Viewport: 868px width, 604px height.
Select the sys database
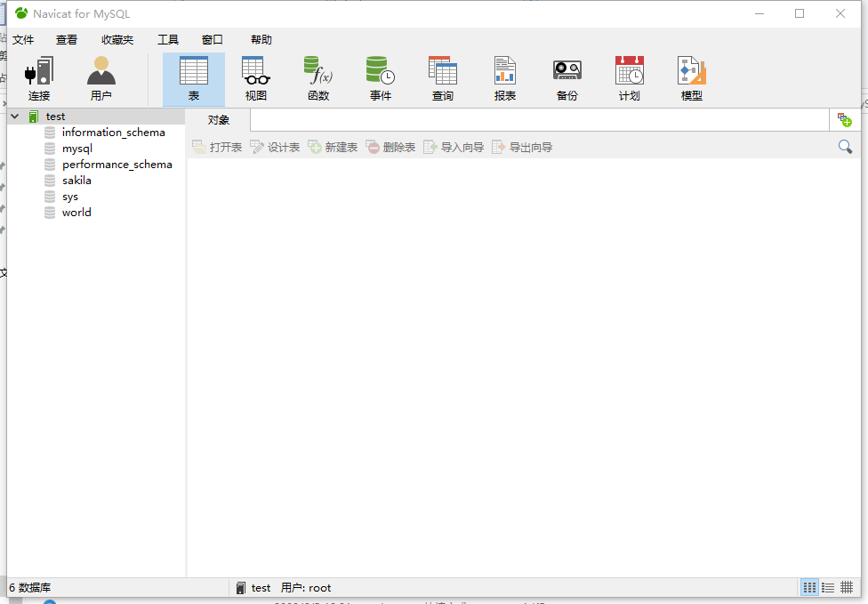click(x=69, y=197)
